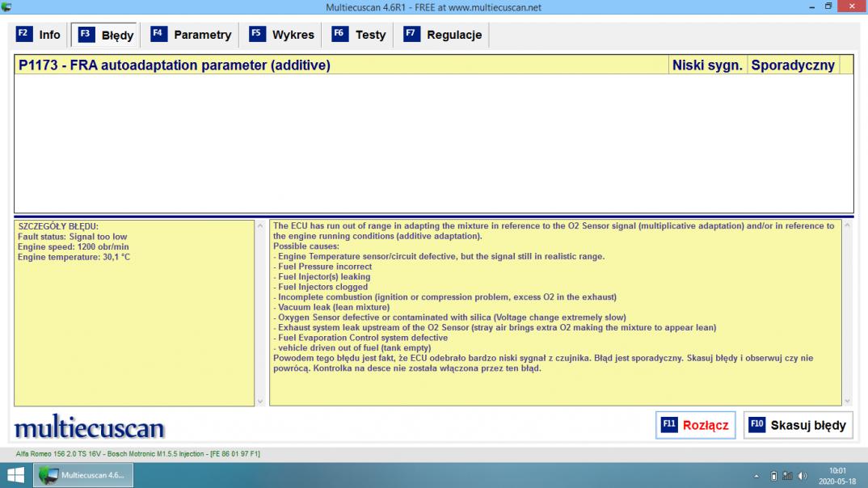Open the Regulacje tab

[443, 35]
